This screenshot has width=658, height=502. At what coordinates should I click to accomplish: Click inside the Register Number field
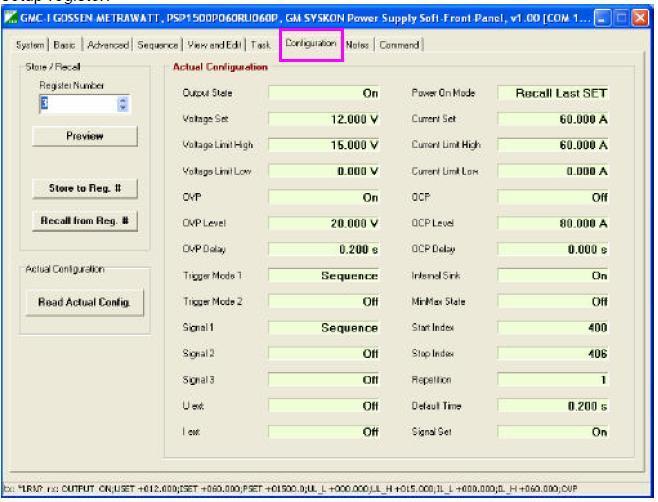pyautogui.click(x=75, y=102)
